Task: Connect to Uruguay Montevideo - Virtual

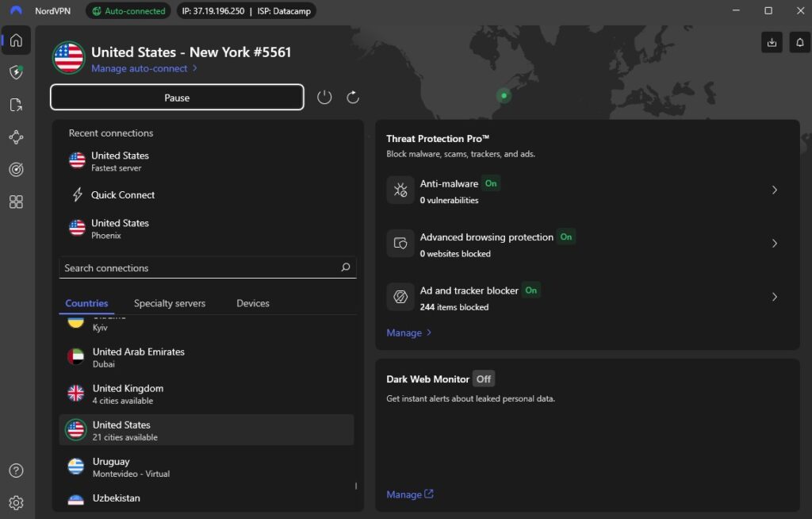Action: (x=207, y=467)
